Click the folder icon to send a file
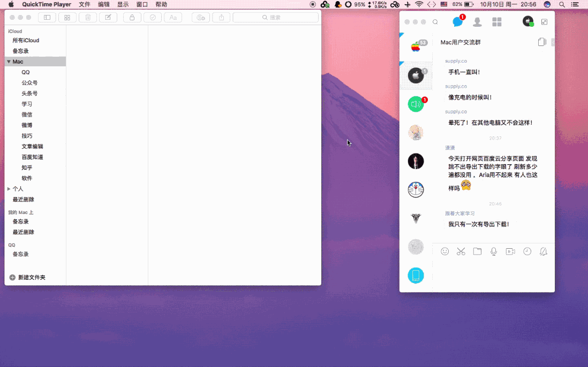588x367 pixels. (x=477, y=251)
